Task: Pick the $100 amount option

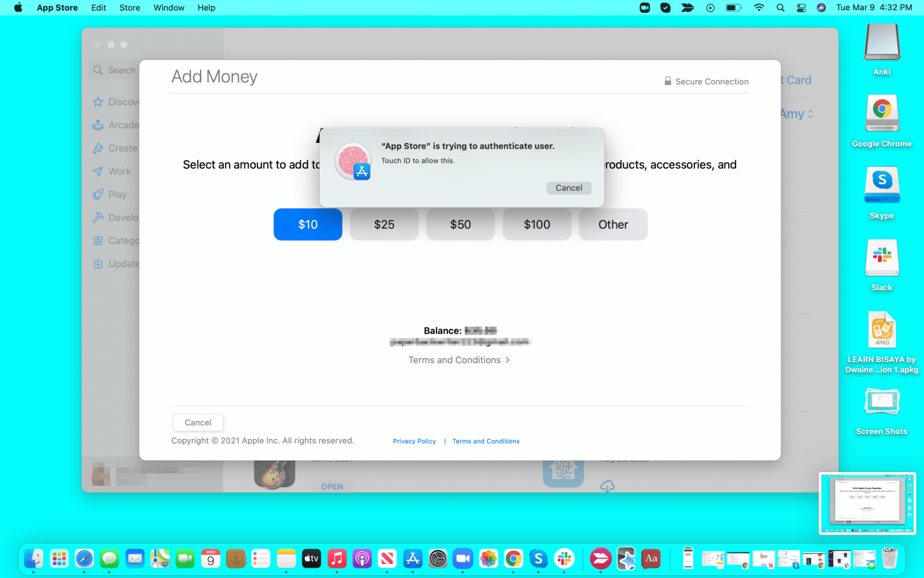Action: (x=537, y=225)
